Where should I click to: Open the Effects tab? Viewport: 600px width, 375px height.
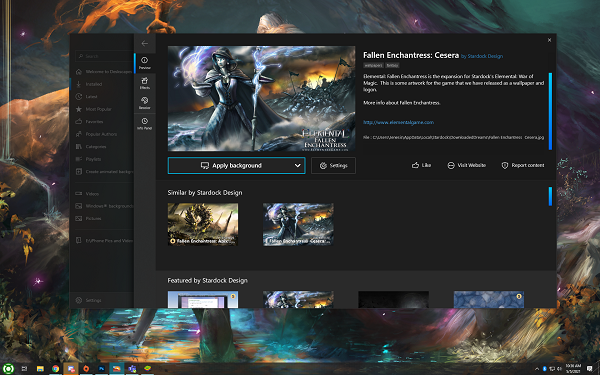pyautogui.click(x=145, y=83)
